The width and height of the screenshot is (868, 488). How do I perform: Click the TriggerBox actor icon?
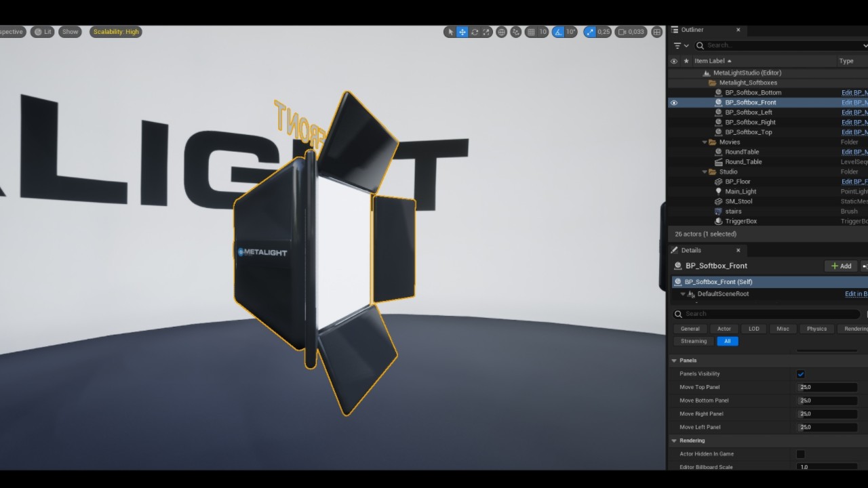pos(719,222)
